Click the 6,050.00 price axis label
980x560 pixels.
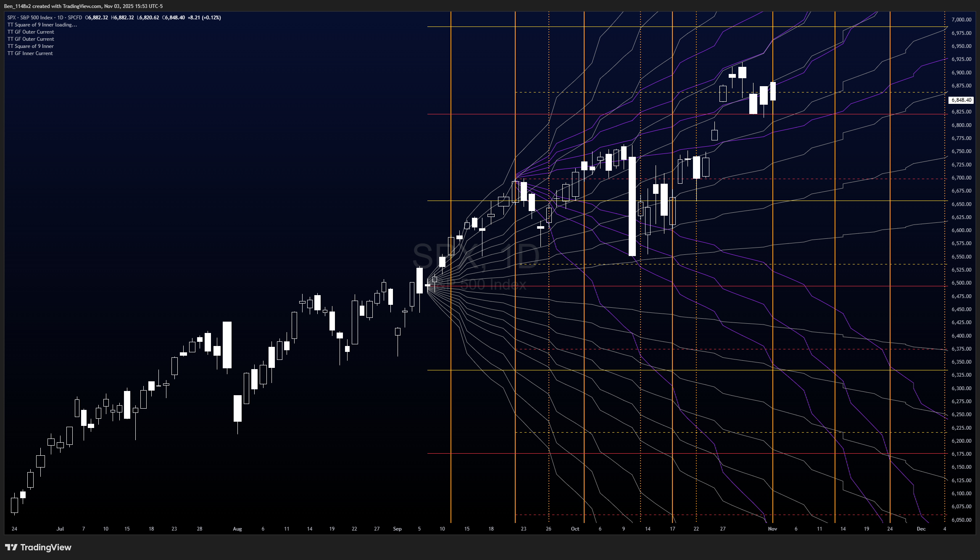962,520
